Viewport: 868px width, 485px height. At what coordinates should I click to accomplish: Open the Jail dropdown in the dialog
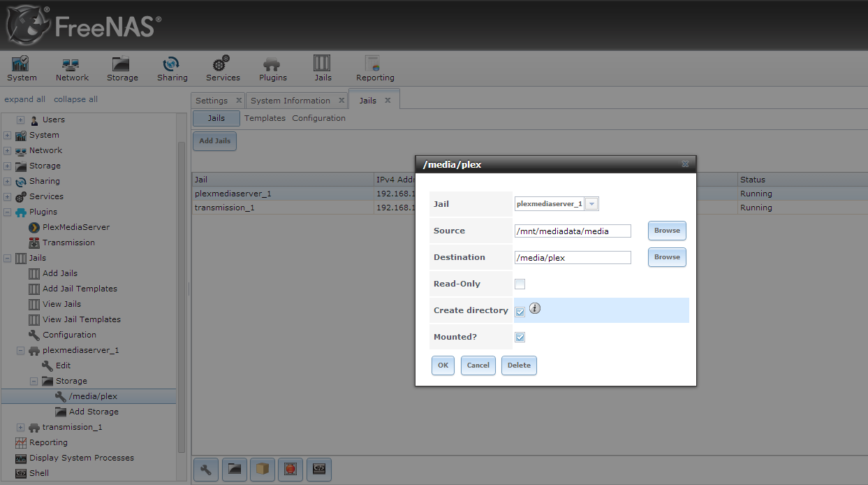[592, 204]
